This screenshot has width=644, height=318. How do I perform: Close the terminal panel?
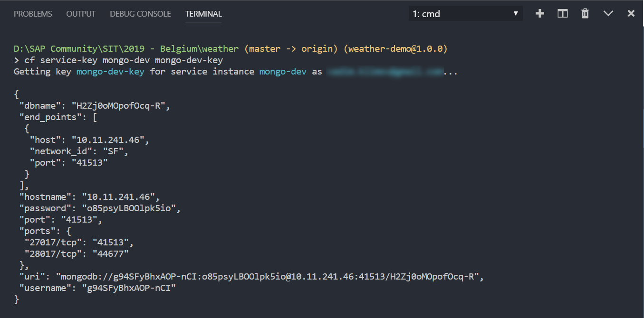631,14
